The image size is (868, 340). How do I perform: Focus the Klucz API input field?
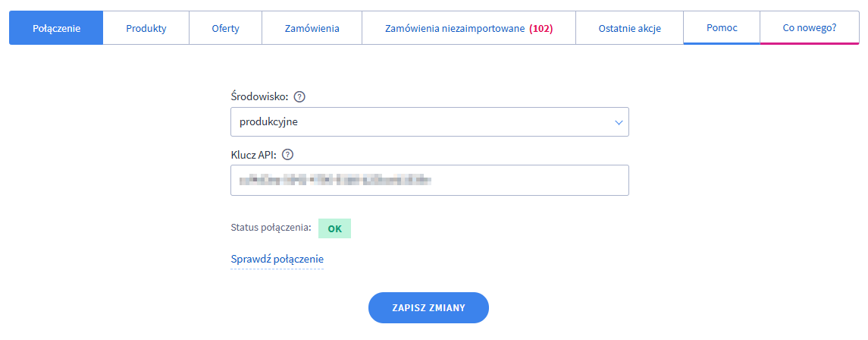(x=429, y=180)
